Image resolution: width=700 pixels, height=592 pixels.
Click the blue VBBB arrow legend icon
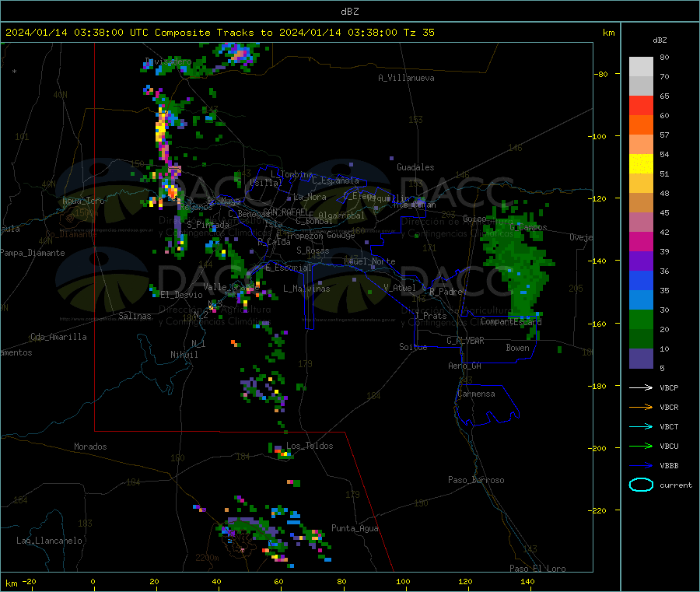[641, 466]
